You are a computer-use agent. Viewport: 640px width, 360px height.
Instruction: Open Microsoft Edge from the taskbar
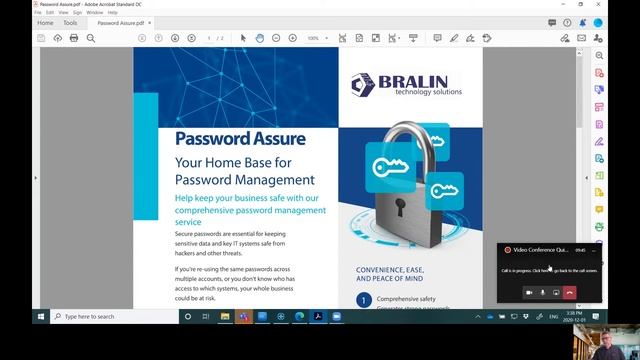(x=299, y=316)
